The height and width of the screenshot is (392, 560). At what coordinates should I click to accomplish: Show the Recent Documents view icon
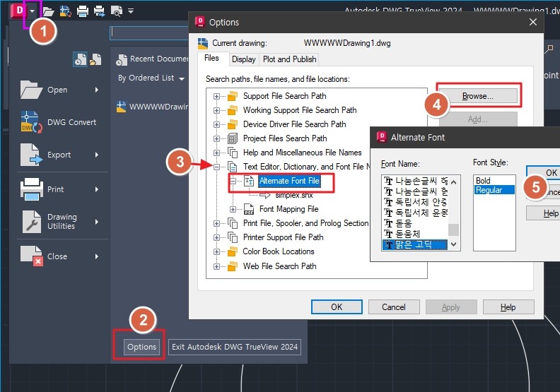pos(80,59)
